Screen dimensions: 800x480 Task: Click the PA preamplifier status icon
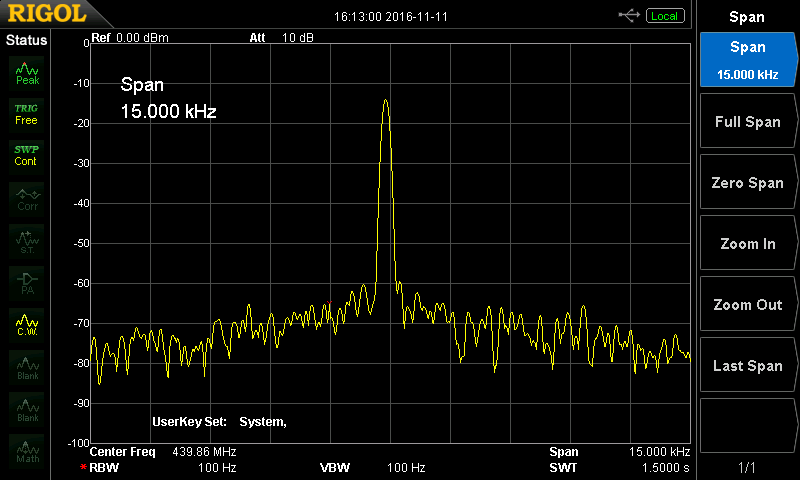pos(27,283)
